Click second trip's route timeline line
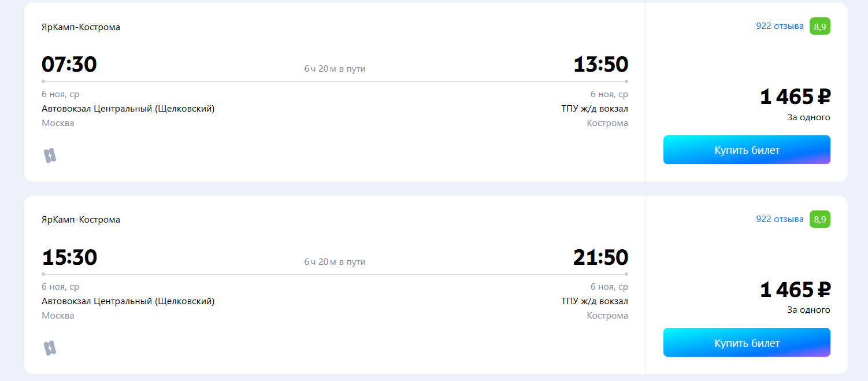 coord(335,274)
